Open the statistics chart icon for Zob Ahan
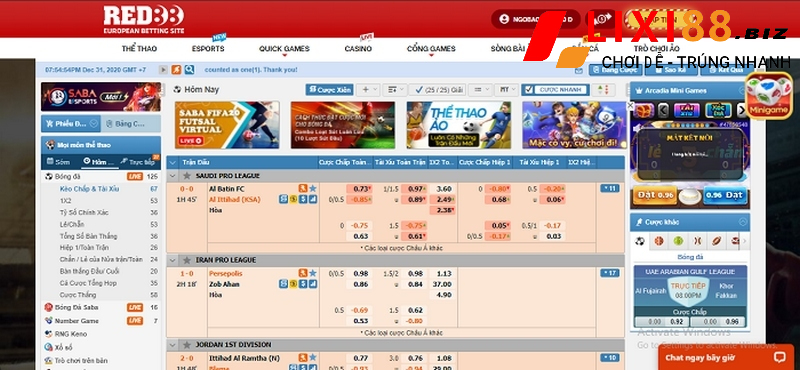Viewport: 800px width, 370px height. tap(313, 284)
